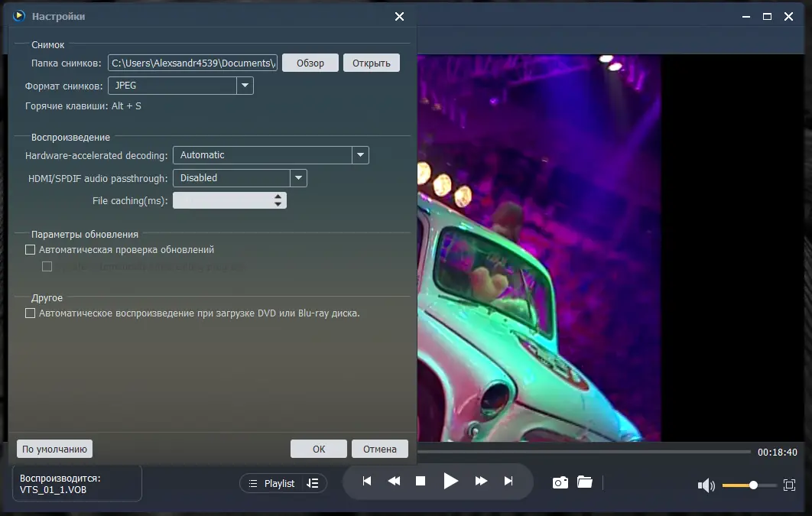The image size is (812, 516).
Task: Toggle fullscreen mode icon
Action: point(789,485)
